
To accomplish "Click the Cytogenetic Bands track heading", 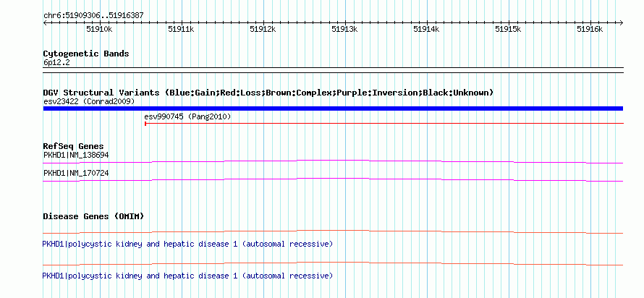I will click(86, 54).
